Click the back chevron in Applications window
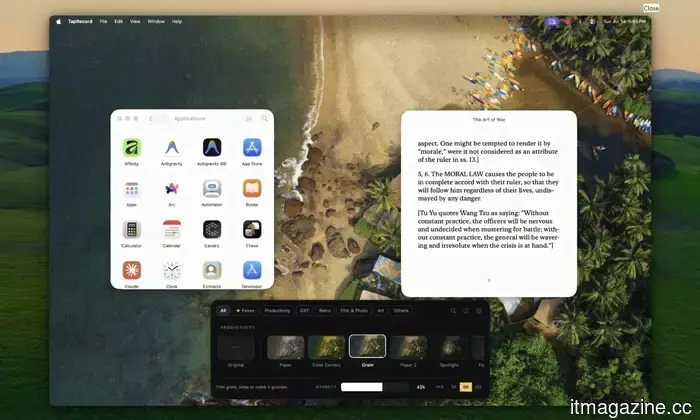Viewport: 700px width, 420px height. (x=151, y=119)
